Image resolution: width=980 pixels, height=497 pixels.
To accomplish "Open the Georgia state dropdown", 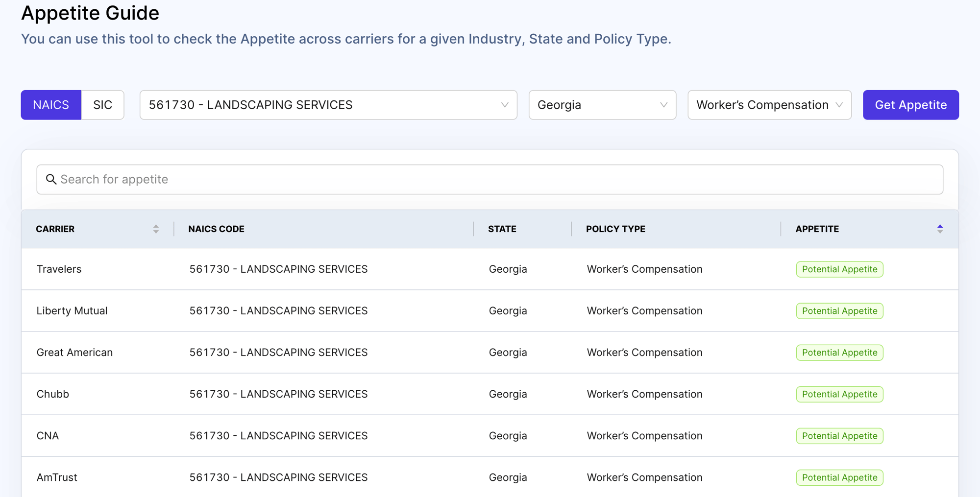I will (602, 105).
